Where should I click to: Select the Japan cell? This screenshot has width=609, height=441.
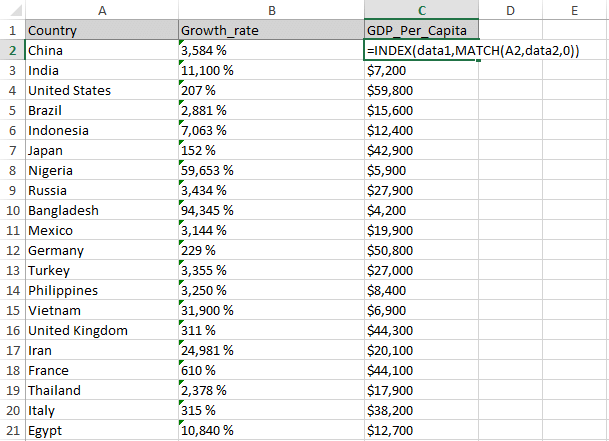[102, 150]
